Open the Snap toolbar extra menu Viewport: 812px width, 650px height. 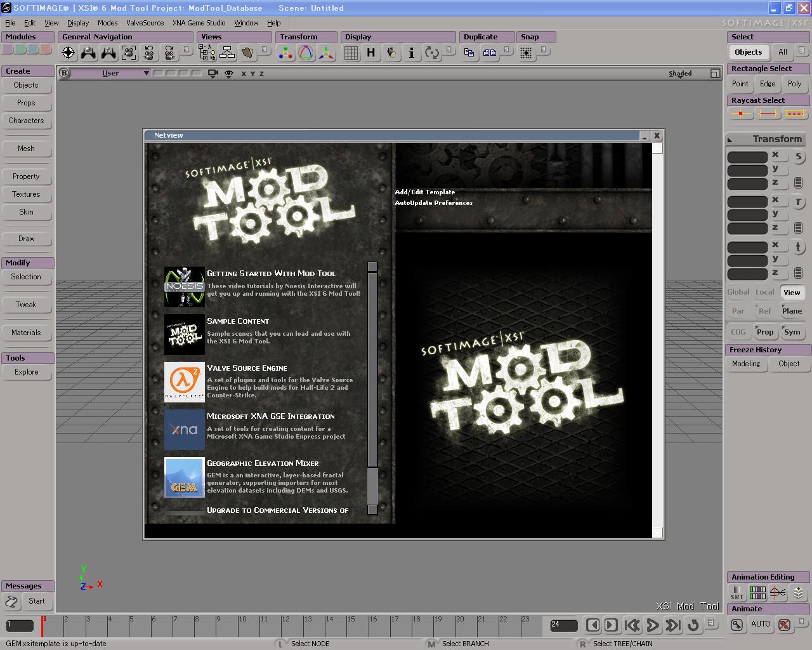(545, 50)
